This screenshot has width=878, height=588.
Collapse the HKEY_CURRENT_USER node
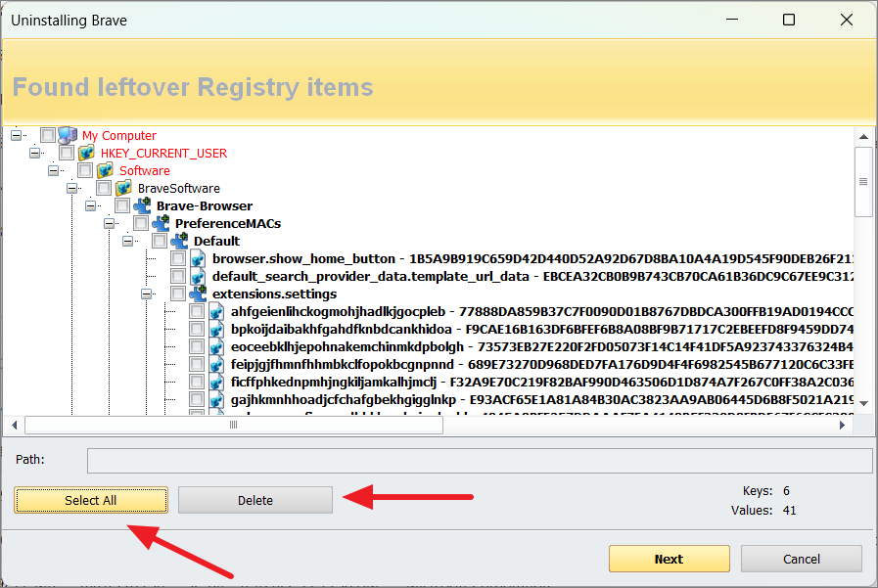[x=34, y=153]
